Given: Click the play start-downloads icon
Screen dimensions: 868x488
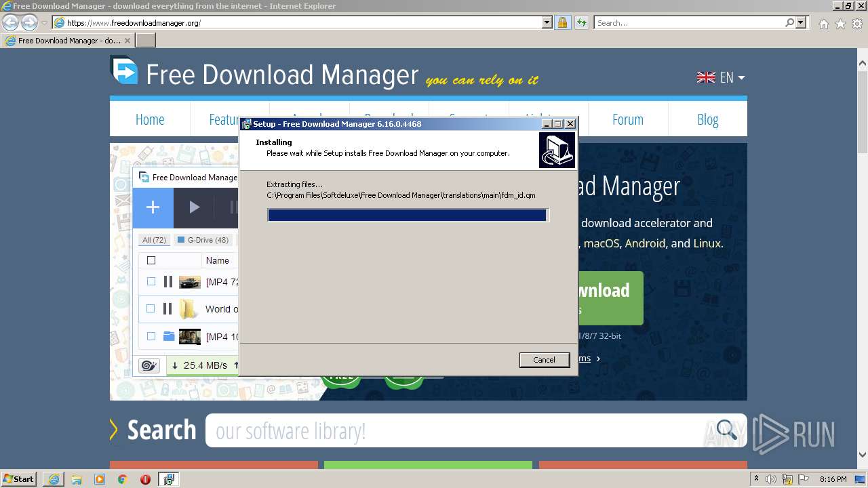Looking at the screenshot, I should (x=194, y=207).
